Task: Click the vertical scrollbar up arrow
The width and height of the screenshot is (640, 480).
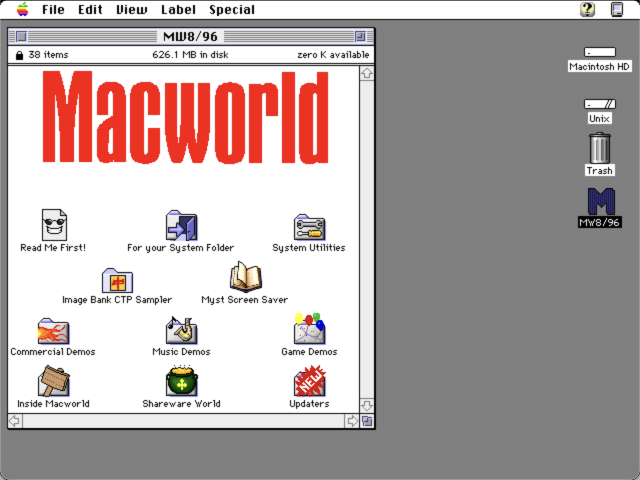Action: 367,73
